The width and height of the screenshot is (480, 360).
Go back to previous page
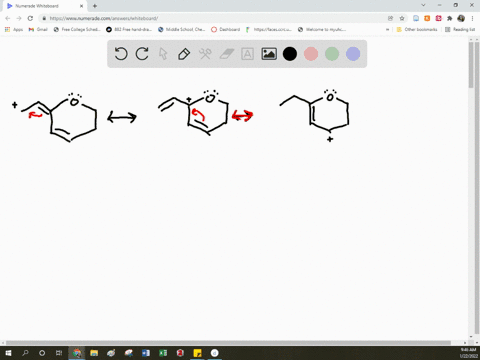(8, 18)
